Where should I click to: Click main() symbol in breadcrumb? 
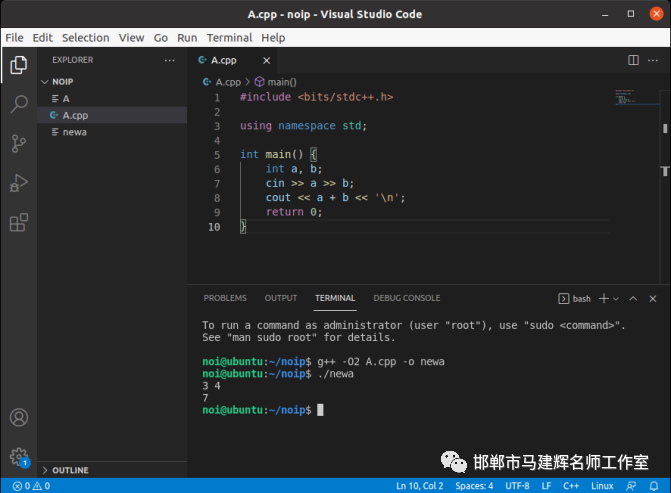tap(276, 82)
